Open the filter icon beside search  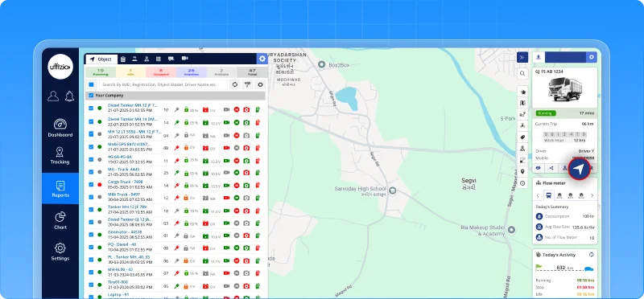(247, 84)
